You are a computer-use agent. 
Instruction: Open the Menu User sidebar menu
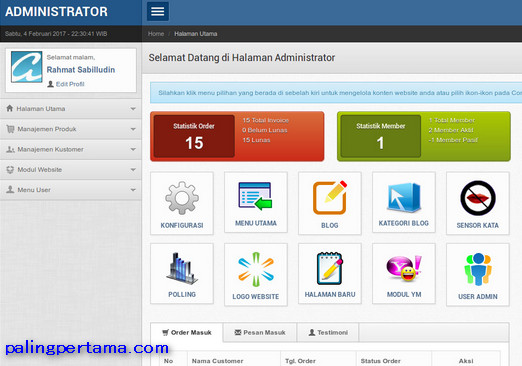71,190
